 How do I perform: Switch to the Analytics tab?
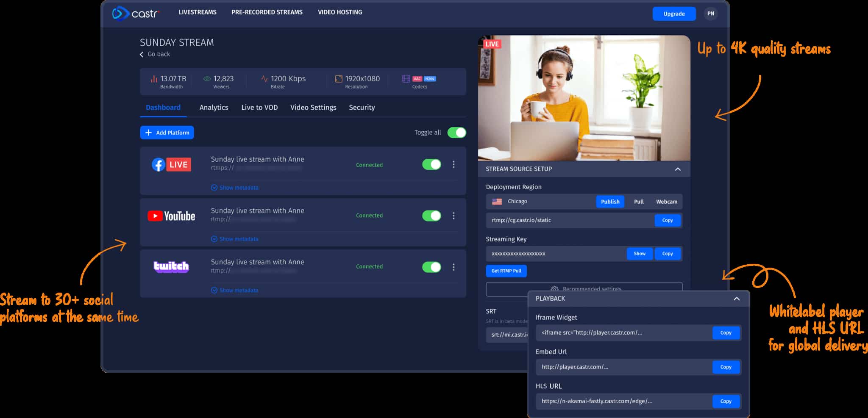coord(214,107)
